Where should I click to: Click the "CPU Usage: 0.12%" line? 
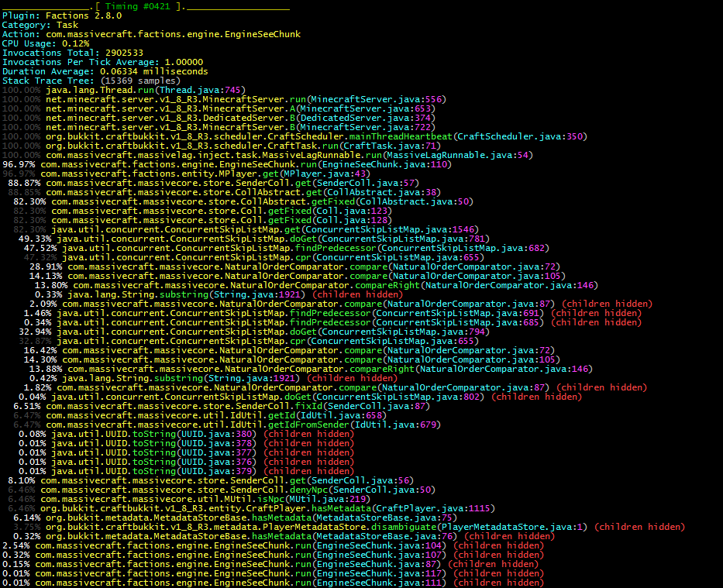[46, 43]
